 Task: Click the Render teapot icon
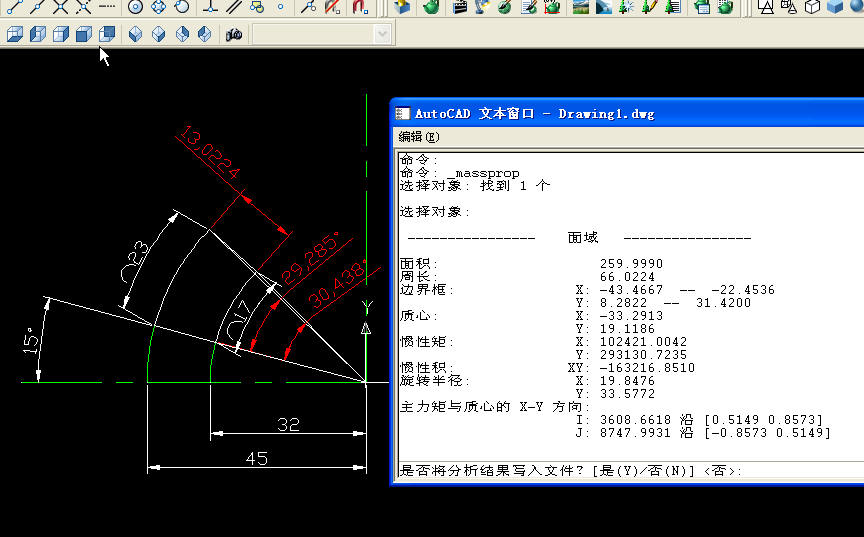[431, 7]
